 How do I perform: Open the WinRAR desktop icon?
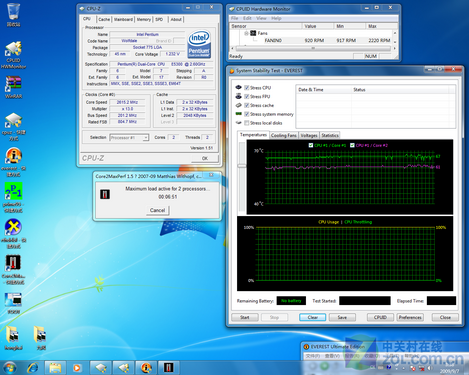tap(13, 87)
